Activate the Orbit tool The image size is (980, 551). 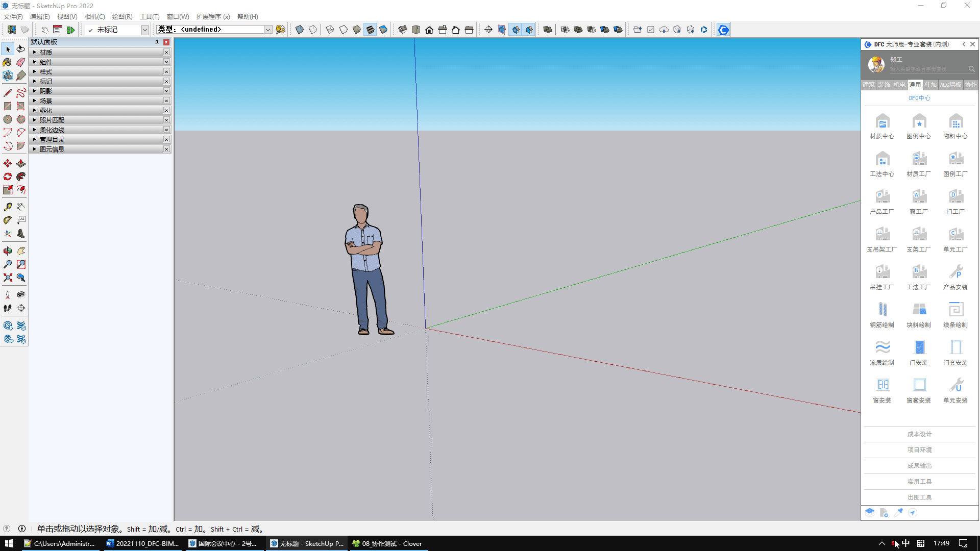click(8, 251)
